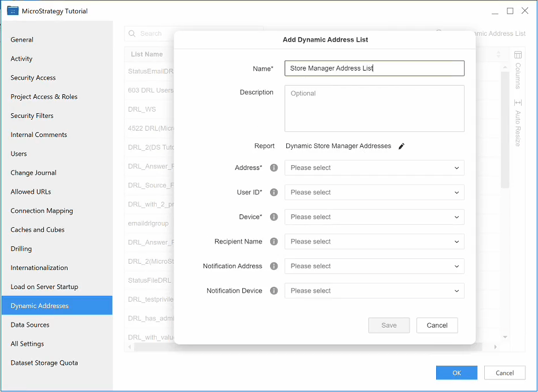Open the Address dropdown
The width and height of the screenshot is (538, 392).
click(374, 168)
